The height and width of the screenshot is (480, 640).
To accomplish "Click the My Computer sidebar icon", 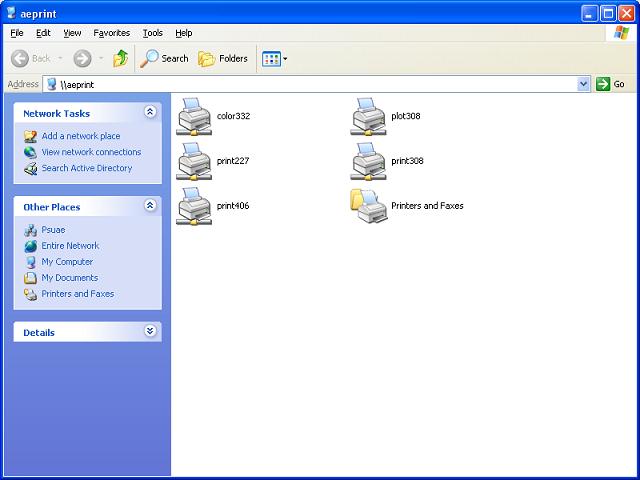I will (30, 262).
